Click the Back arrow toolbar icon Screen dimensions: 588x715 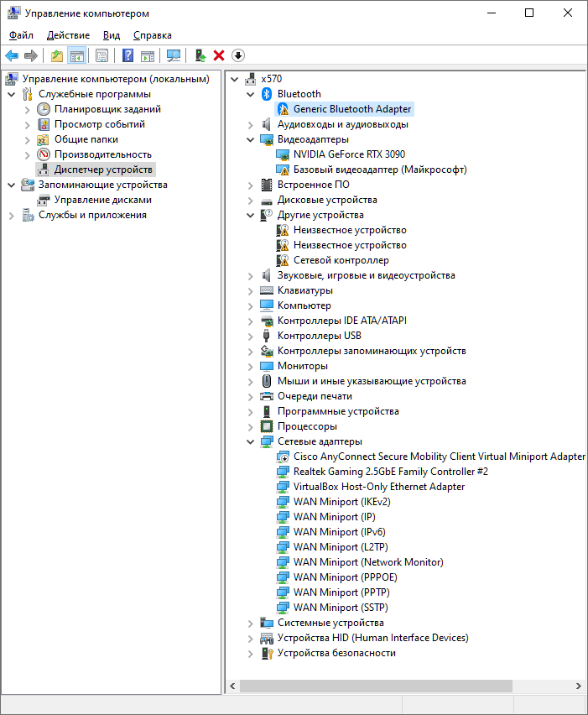[12, 55]
